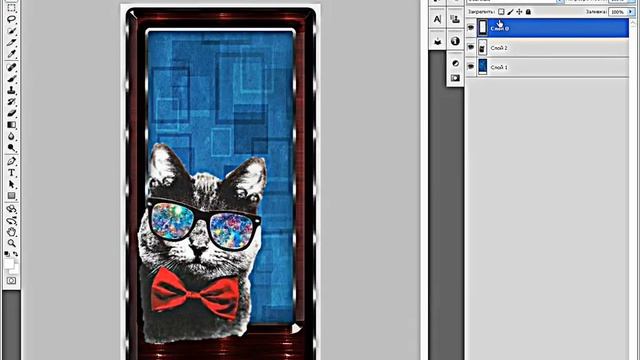Select the Pen tool
Image resolution: width=640 pixels, height=360 pixels.
(x=11, y=161)
